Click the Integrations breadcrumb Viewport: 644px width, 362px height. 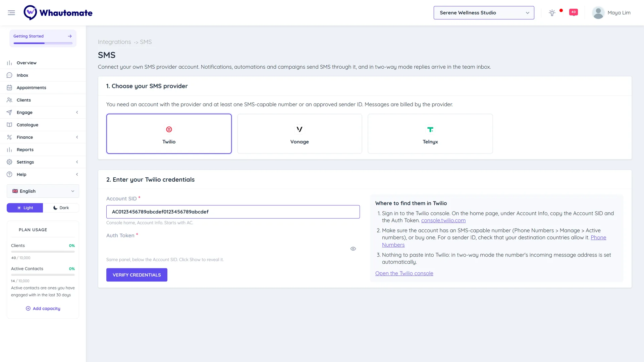(114, 42)
